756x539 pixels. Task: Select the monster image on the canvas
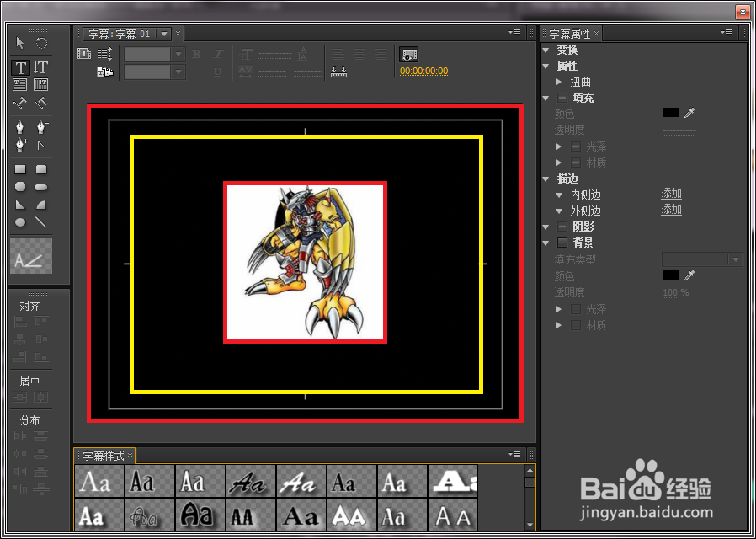click(306, 262)
